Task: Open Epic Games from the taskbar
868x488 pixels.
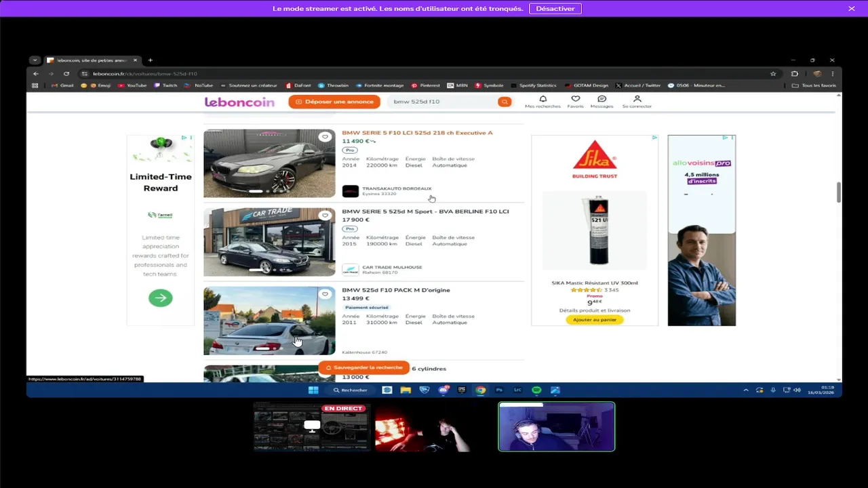Action: [x=462, y=390]
